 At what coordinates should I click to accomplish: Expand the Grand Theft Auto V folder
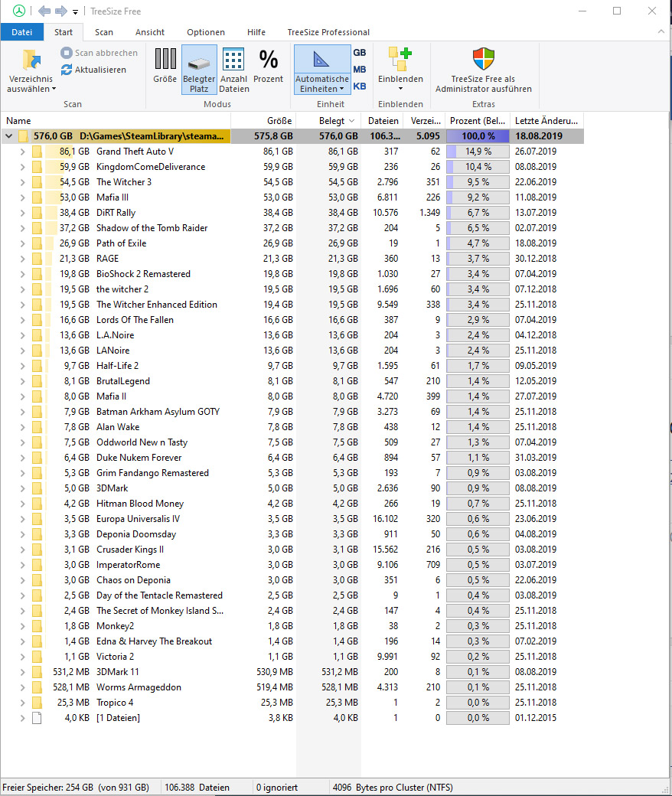pos(22,152)
